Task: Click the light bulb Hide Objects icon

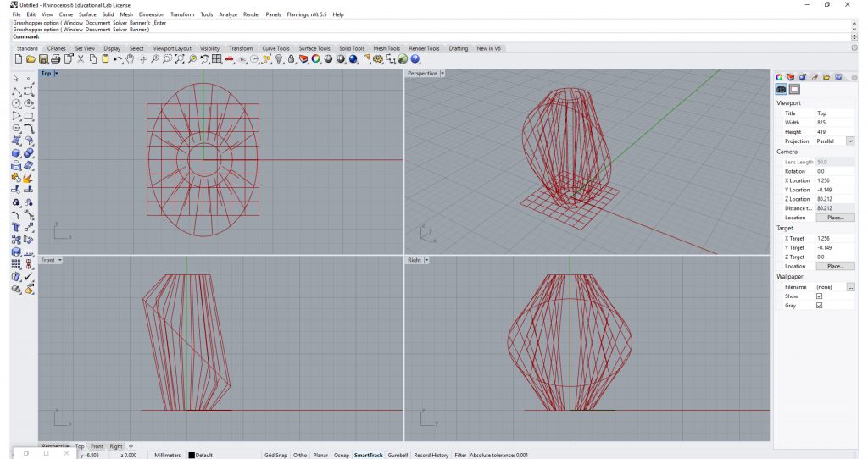Action: click(278, 59)
